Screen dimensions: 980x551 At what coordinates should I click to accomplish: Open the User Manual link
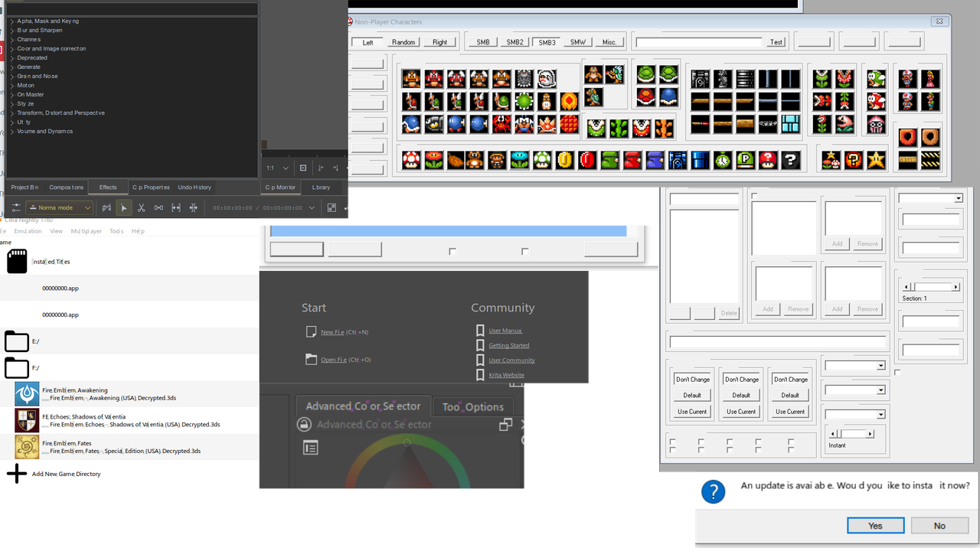[505, 331]
